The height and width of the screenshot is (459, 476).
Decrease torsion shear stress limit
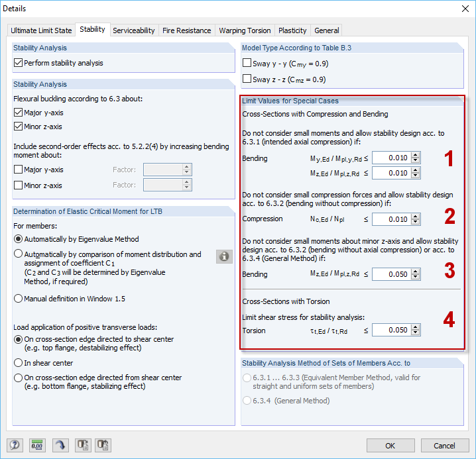pos(415,332)
